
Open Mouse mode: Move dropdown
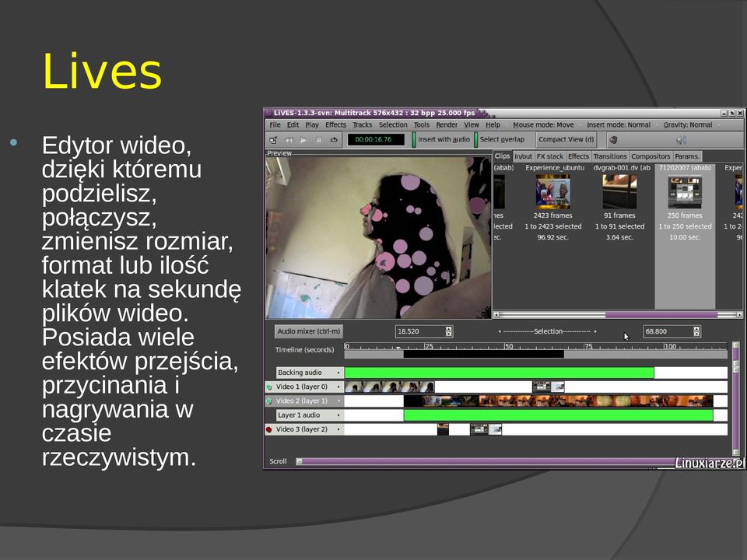click(544, 124)
